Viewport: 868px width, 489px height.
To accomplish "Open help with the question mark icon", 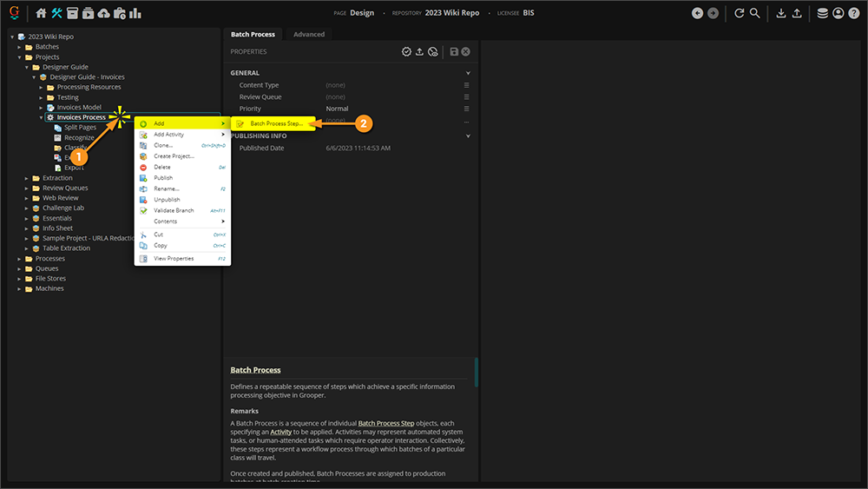I will pos(854,13).
